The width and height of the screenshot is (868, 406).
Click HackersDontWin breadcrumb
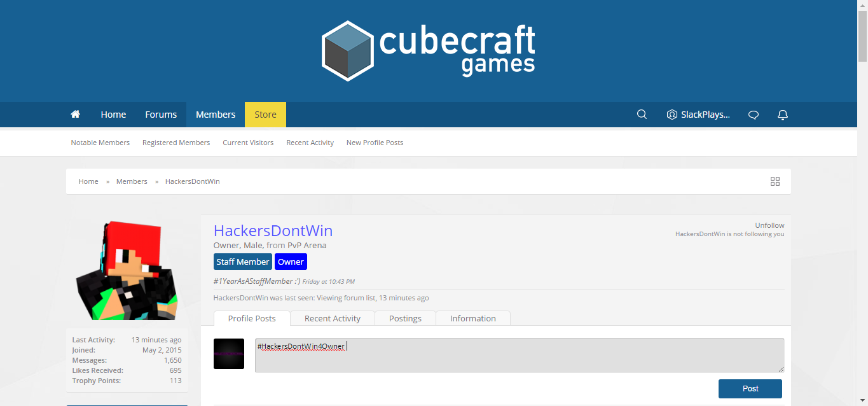(193, 181)
